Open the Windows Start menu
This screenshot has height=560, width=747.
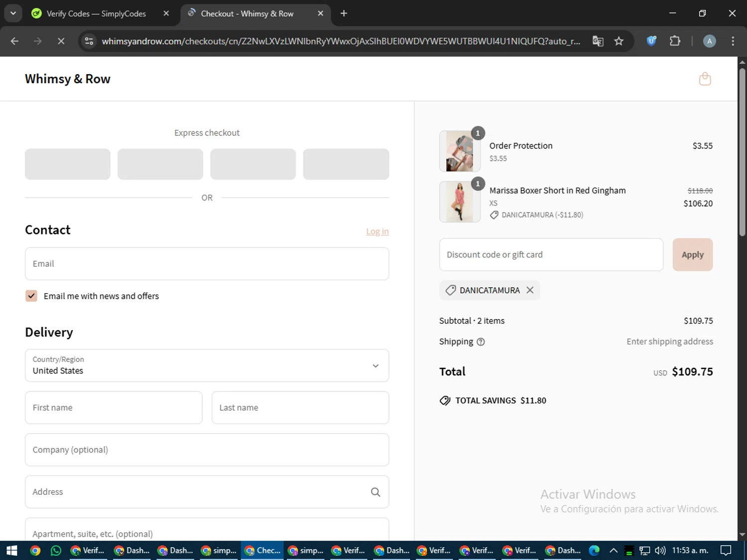11,551
